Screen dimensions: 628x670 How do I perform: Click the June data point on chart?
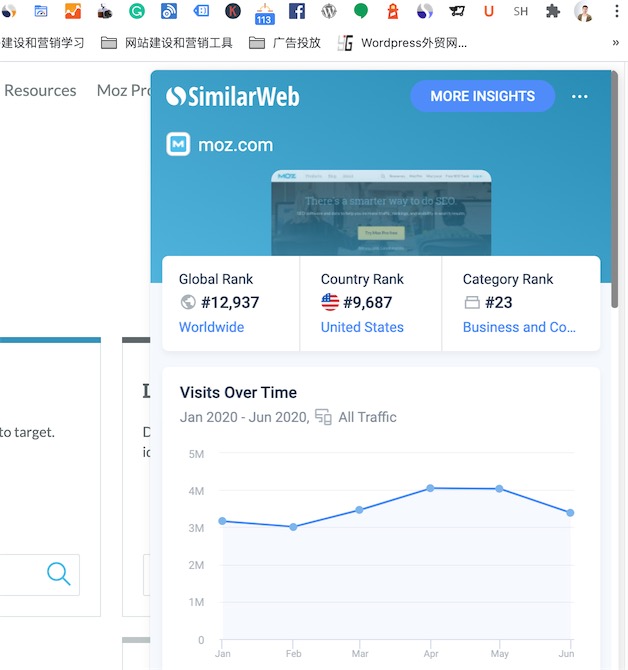570,512
